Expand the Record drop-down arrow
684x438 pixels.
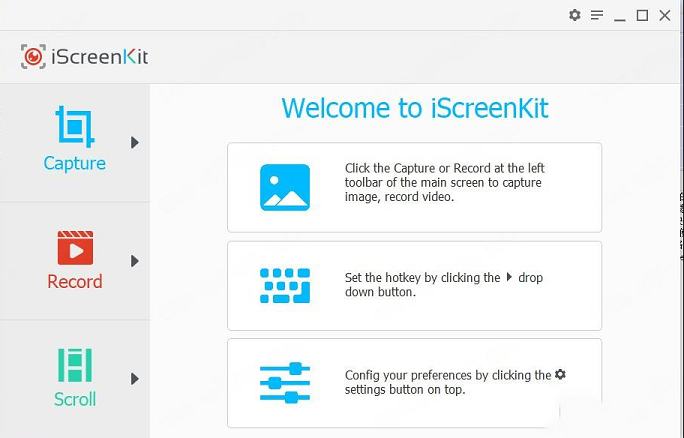tap(135, 261)
